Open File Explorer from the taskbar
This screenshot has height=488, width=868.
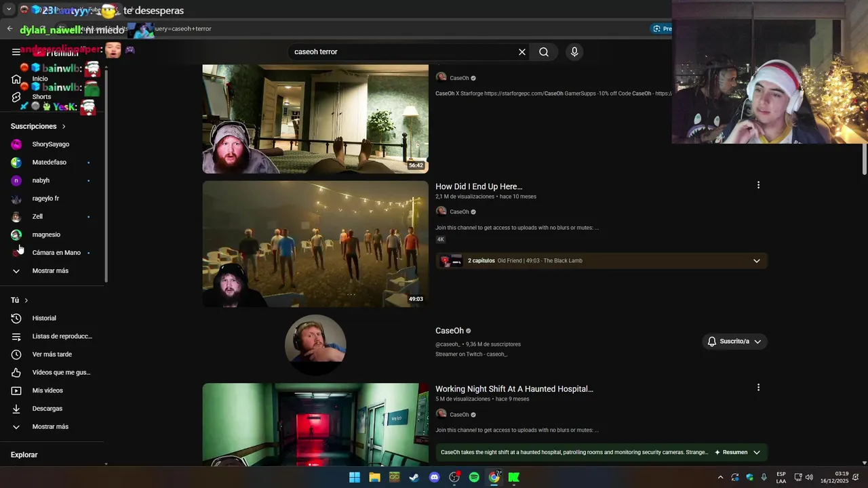[374, 477]
